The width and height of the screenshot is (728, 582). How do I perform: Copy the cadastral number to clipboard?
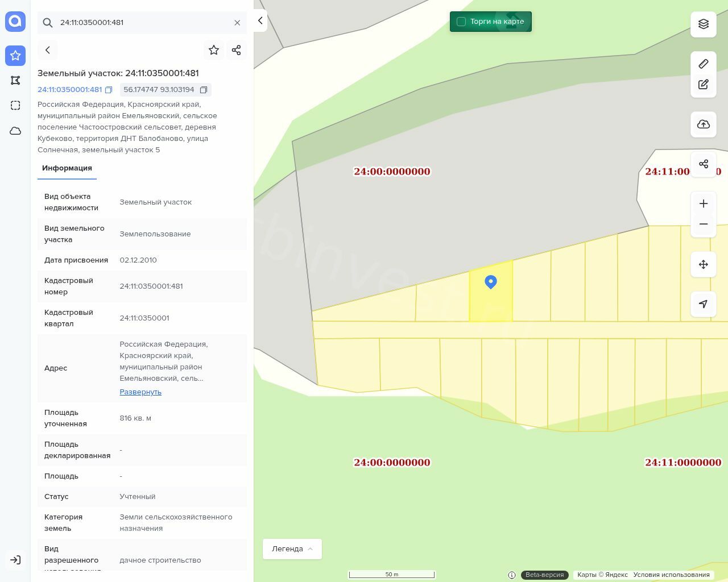(109, 90)
